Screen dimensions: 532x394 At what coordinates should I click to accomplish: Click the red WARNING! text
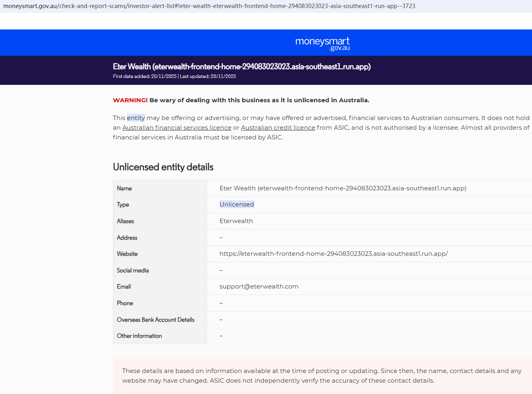click(x=130, y=100)
